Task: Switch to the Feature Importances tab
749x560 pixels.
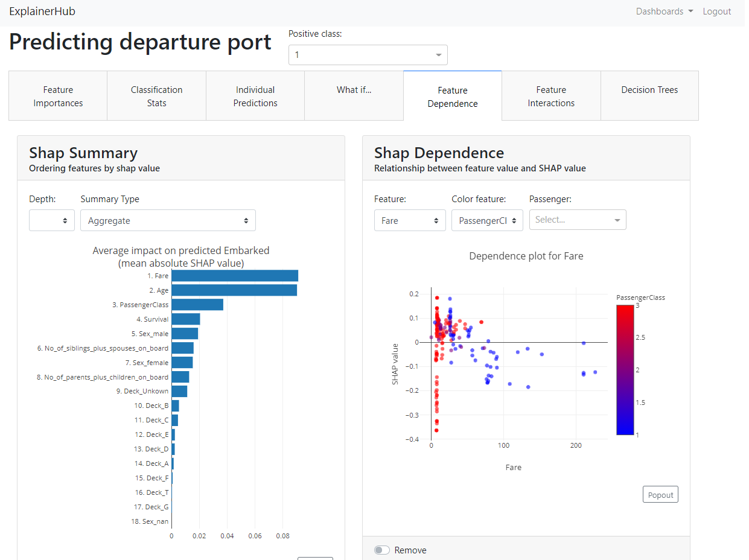Action: (58, 97)
